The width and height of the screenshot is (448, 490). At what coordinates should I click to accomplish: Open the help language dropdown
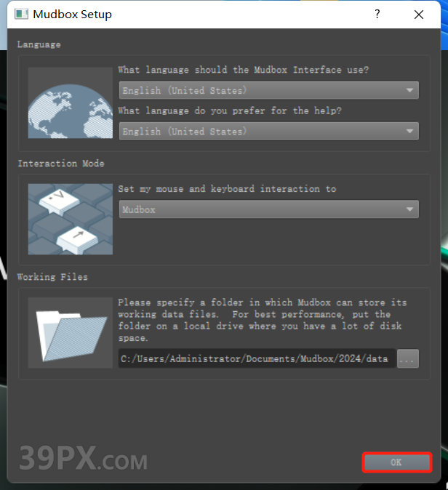268,132
